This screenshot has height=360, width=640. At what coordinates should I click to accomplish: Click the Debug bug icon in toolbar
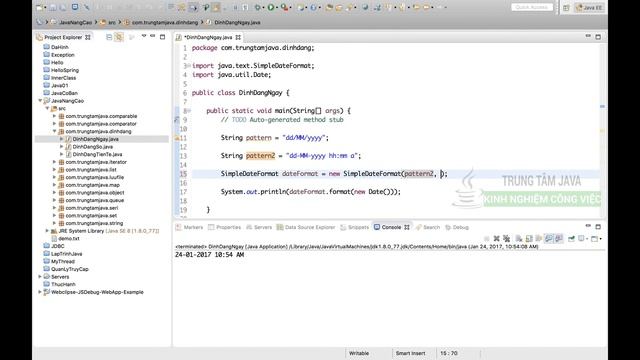257,7
